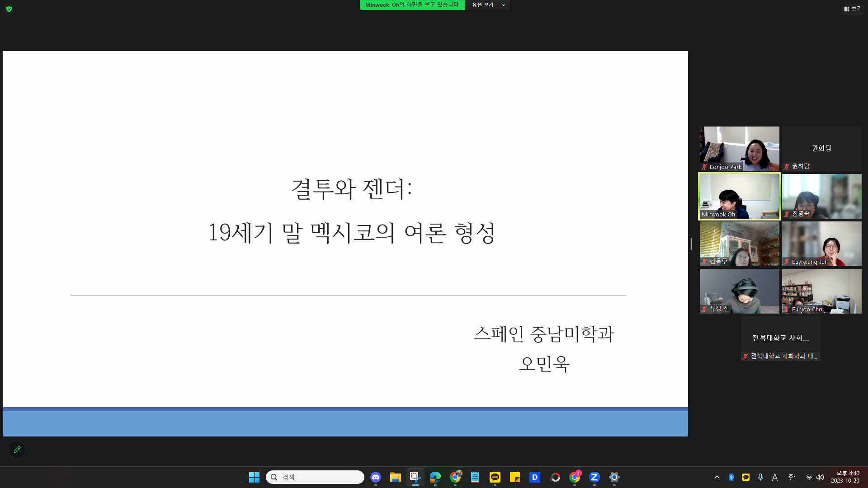Viewport: 868px width, 488px height.
Task: Open Bluetooth options from the system tray
Action: pyautogui.click(x=731, y=477)
